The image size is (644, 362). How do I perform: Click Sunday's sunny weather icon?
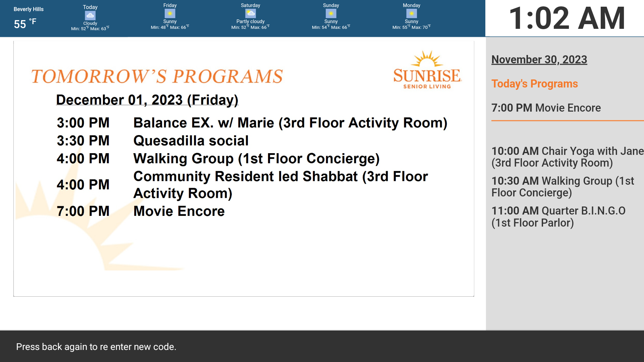click(x=331, y=13)
